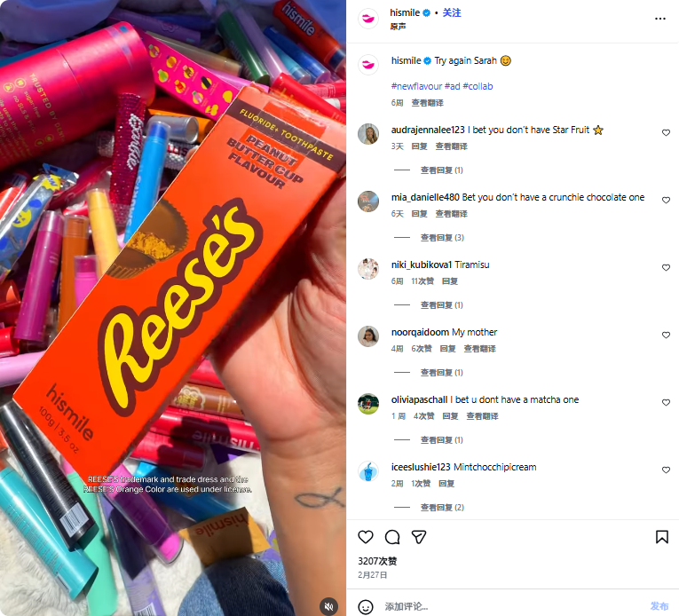Share the post with the paper plane icon
This screenshot has width=679, height=616.
point(419,537)
